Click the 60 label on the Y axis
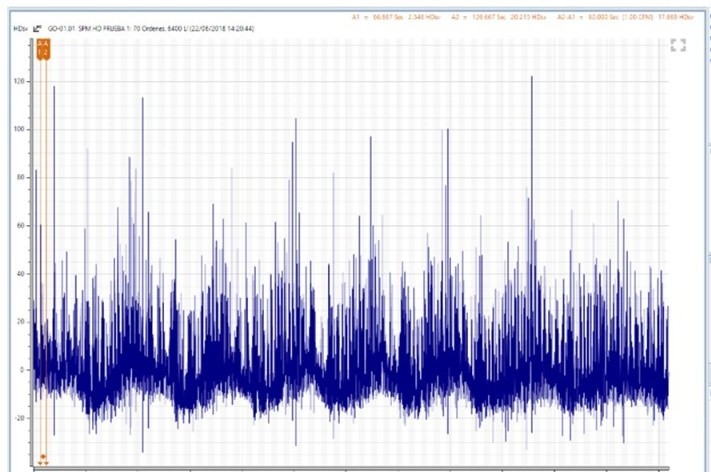 tap(19, 225)
